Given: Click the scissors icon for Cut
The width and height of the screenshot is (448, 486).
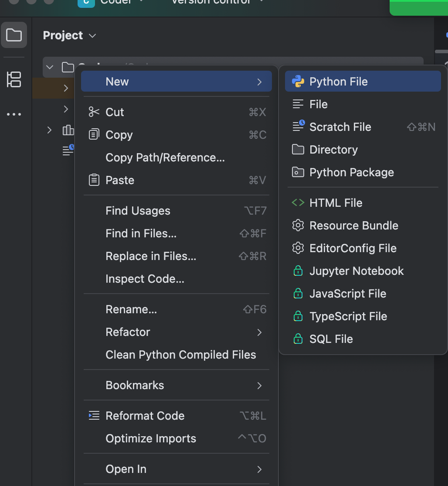Looking at the screenshot, I should click(x=94, y=112).
